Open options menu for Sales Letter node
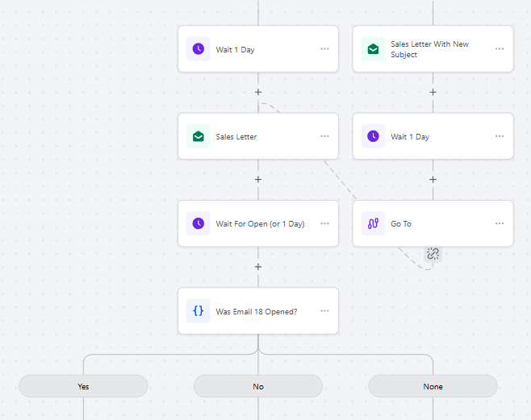The image size is (531, 420). (324, 136)
